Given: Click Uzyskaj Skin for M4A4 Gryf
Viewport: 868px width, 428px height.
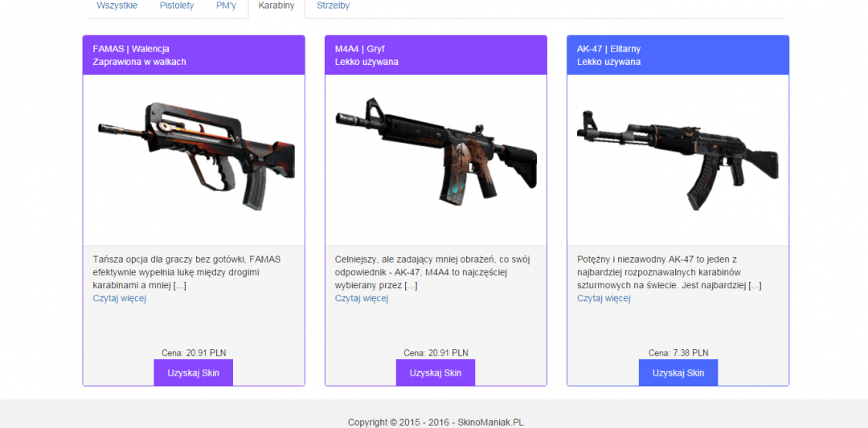Looking at the screenshot, I should [x=435, y=373].
